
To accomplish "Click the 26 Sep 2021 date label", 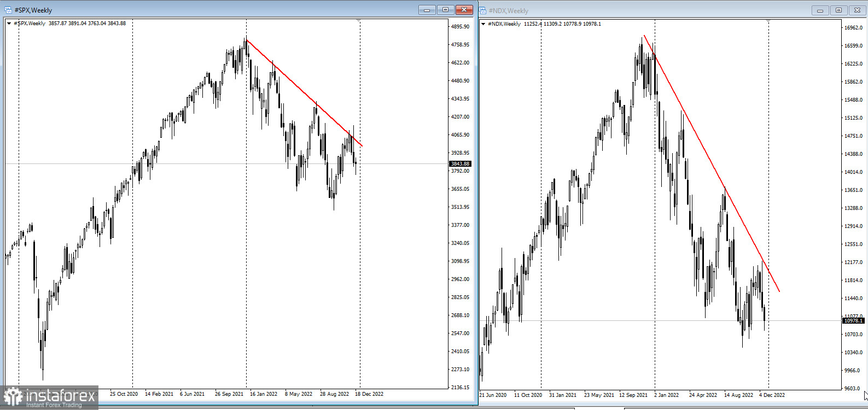I will pos(229,394).
